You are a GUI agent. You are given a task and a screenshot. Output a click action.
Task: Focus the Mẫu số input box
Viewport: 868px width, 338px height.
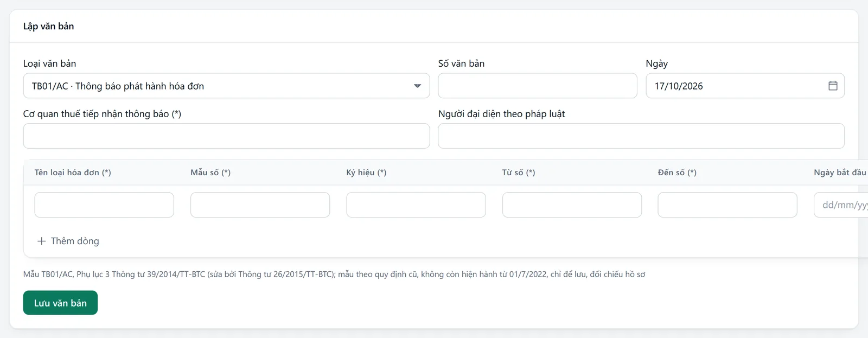point(260,205)
